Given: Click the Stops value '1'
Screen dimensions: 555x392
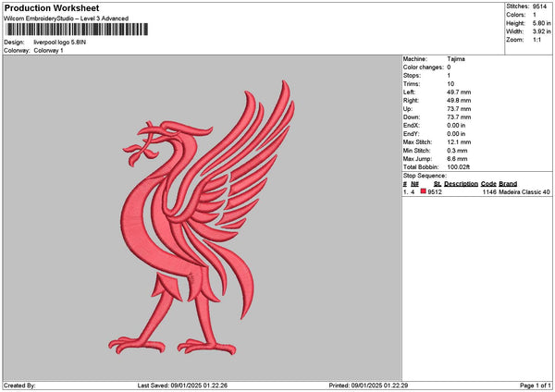Looking at the screenshot, I should coord(449,76).
